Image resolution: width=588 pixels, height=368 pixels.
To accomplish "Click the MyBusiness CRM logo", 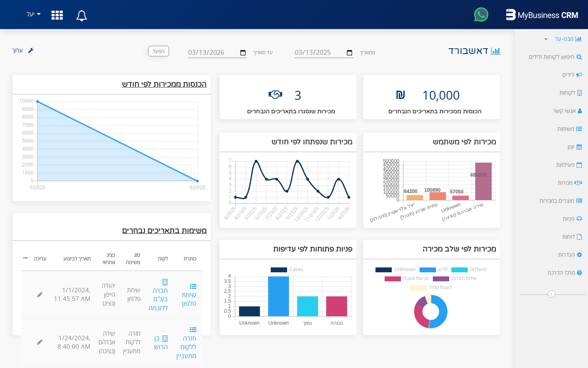I will coord(542,15).
